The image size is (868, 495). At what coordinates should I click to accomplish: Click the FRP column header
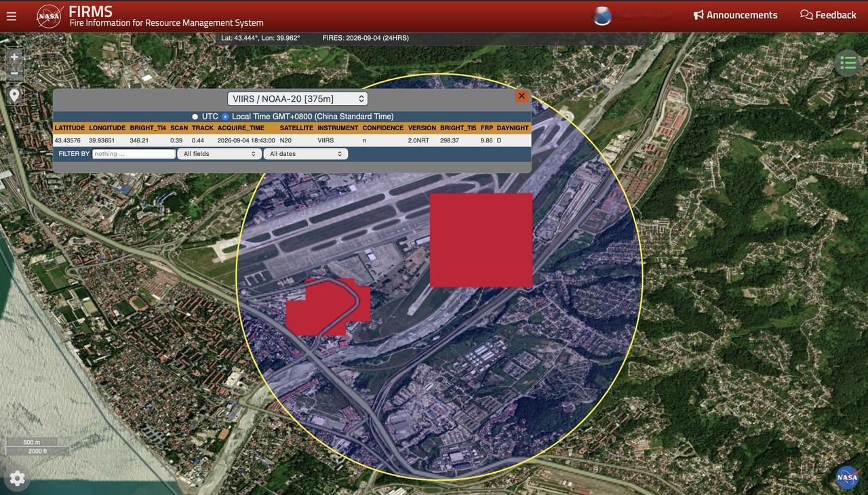[x=487, y=128]
